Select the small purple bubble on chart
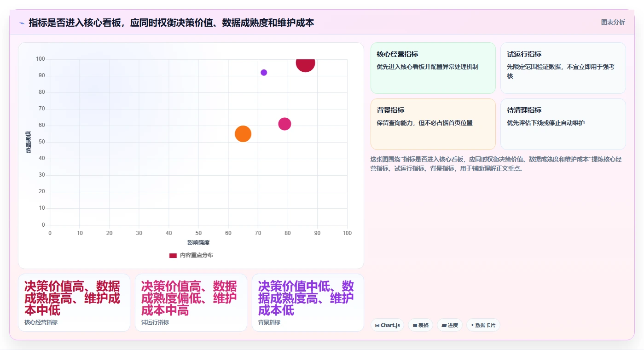The image size is (644, 350). pos(264,73)
